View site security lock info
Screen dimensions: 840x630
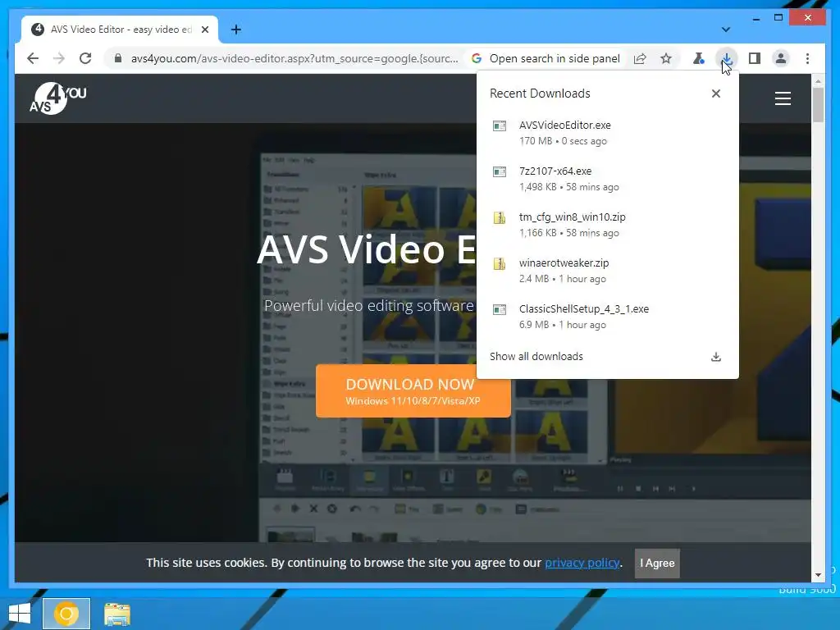tap(118, 58)
